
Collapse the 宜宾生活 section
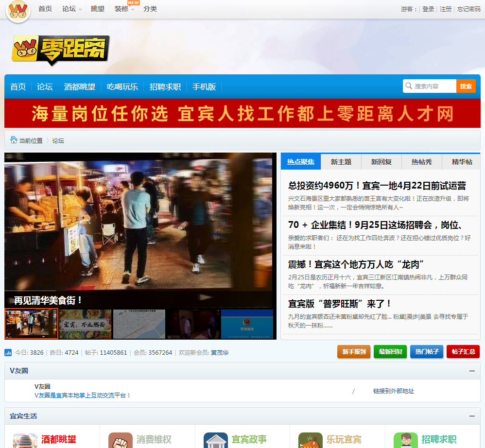click(x=472, y=416)
